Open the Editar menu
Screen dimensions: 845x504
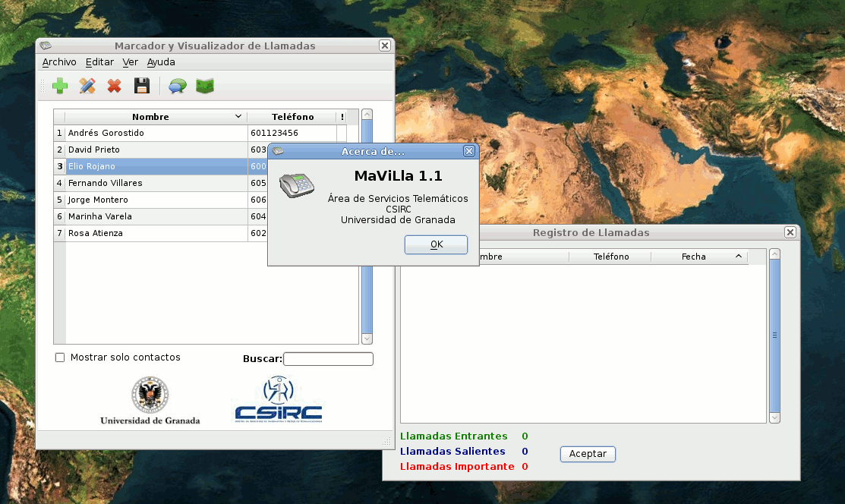99,62
